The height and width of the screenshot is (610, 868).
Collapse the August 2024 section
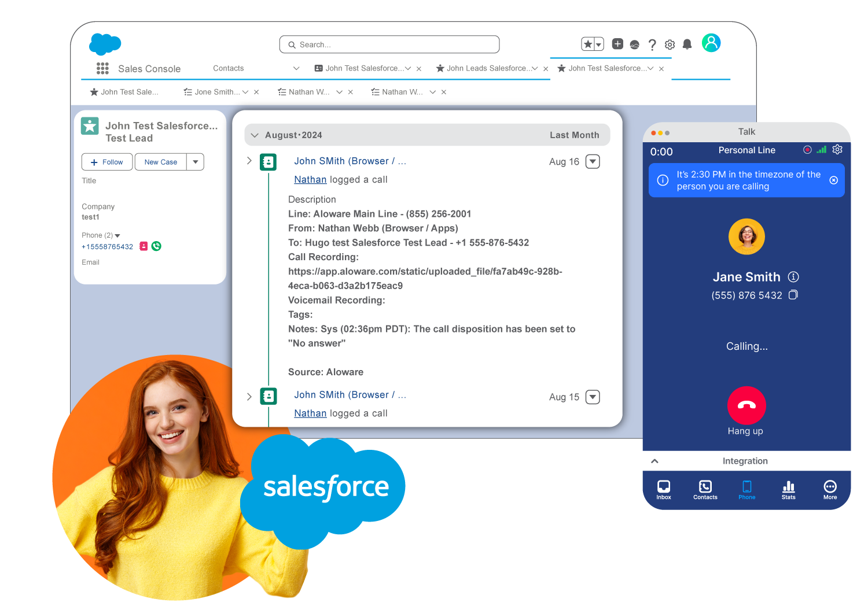pos(255,135)
